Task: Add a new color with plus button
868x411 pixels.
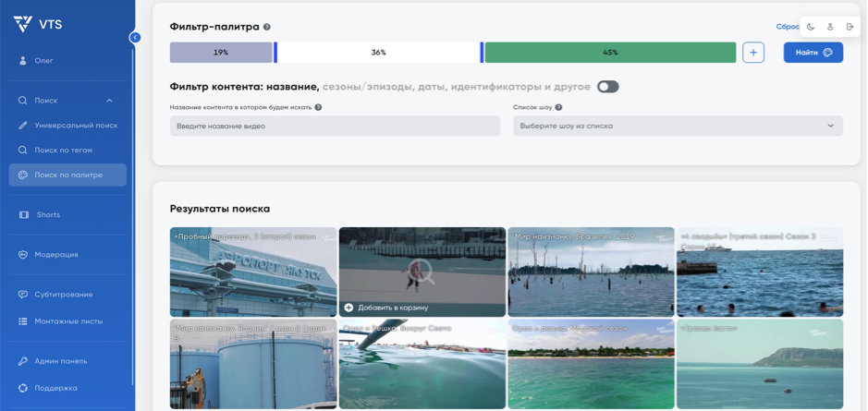Action: [753, 53]
